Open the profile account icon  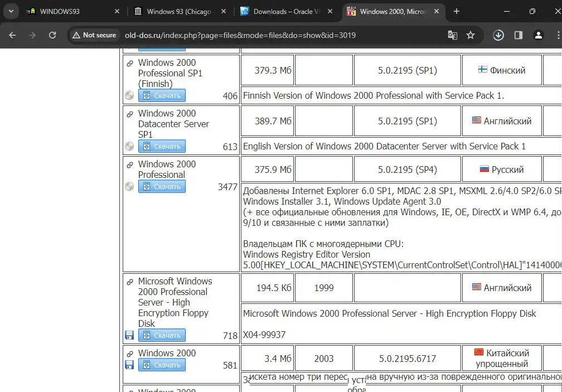539,35
